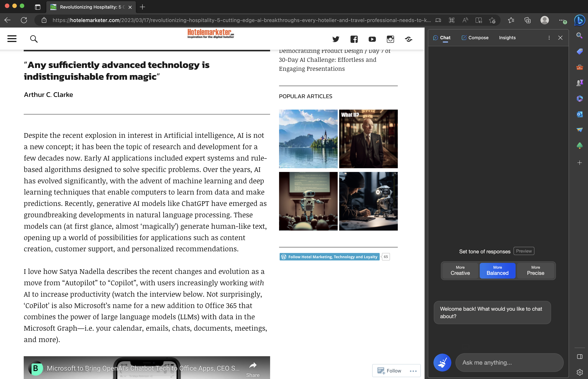
Task: Focus the Ask me anything input
Action: (x=509, y=363)
